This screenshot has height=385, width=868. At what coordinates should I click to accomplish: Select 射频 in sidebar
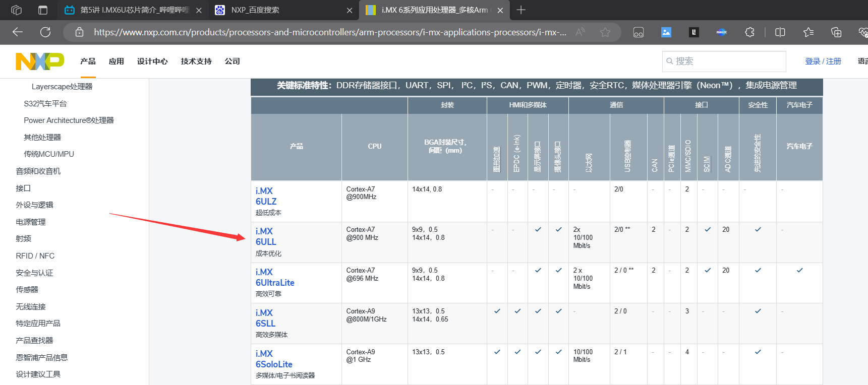point(23,238)
